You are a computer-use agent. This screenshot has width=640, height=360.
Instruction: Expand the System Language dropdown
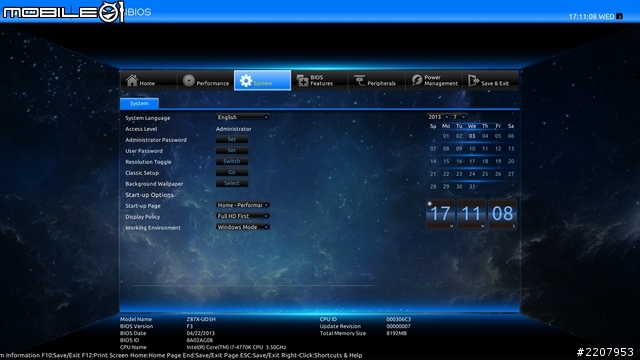(243, 118)
